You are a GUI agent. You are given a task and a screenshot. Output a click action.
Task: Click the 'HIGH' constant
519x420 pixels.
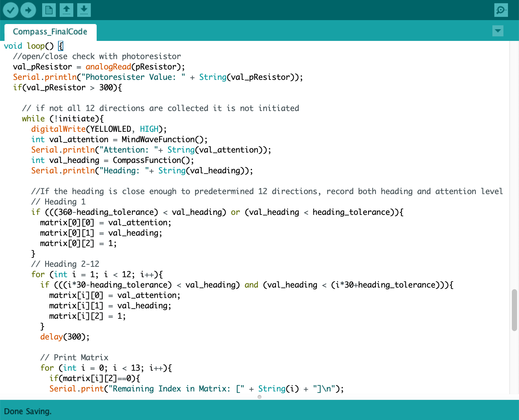(149, 129)
